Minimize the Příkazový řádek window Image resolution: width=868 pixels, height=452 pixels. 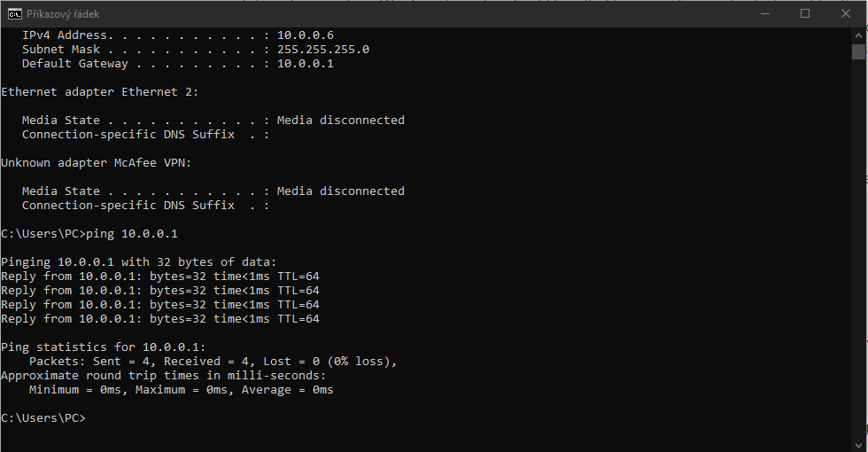coord(763,14)
